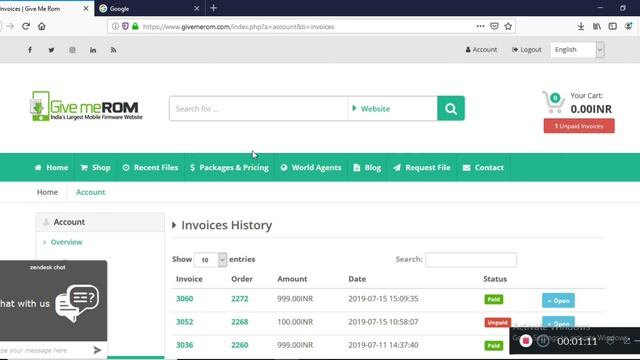640x360 pixels.
Task: Open a new browser tab
Action: click(x=213, y=8)
